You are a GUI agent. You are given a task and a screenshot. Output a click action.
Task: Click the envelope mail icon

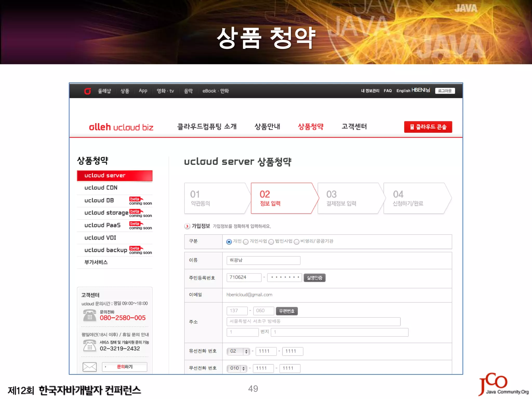point(90,367)
